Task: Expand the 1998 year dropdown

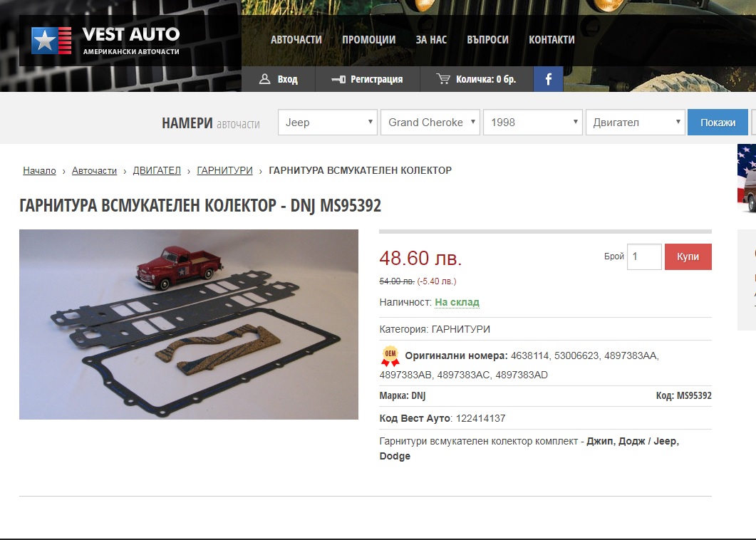Action: pyautogui.click(x=533, y=123)
